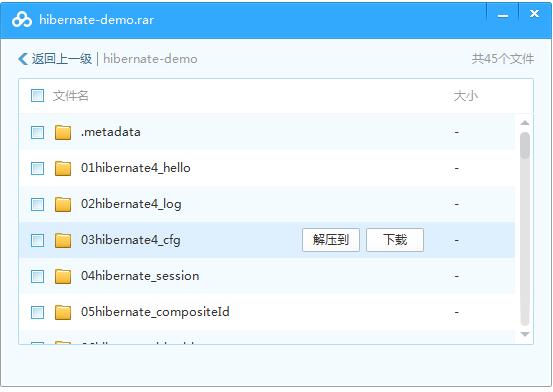Toggle the select-all checkbox beside 文件名
Viewport: 553px width, 392px height.
(37, 96)
